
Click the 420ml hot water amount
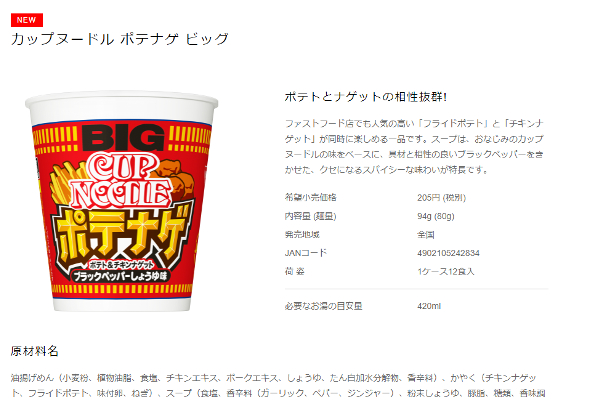point(429,306)
